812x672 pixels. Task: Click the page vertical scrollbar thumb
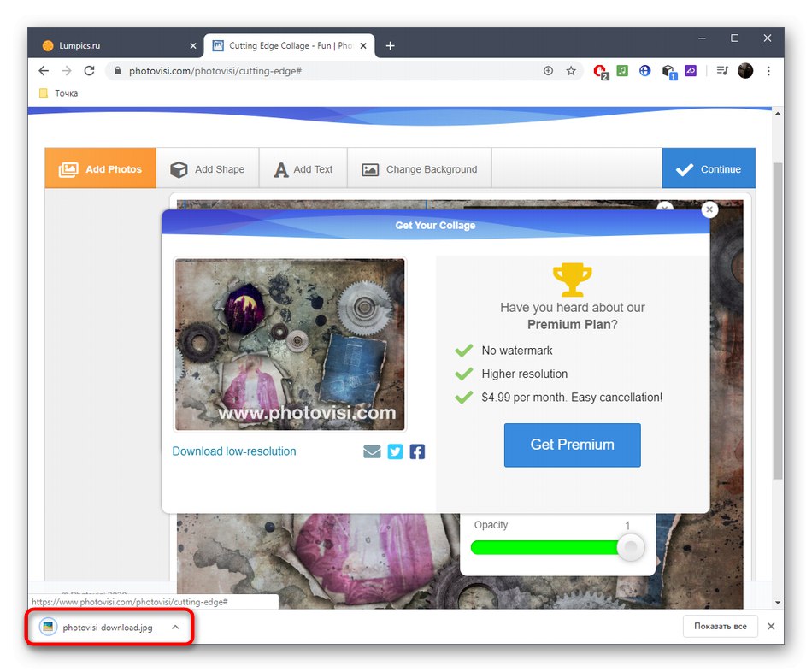(x=777, y=321)
